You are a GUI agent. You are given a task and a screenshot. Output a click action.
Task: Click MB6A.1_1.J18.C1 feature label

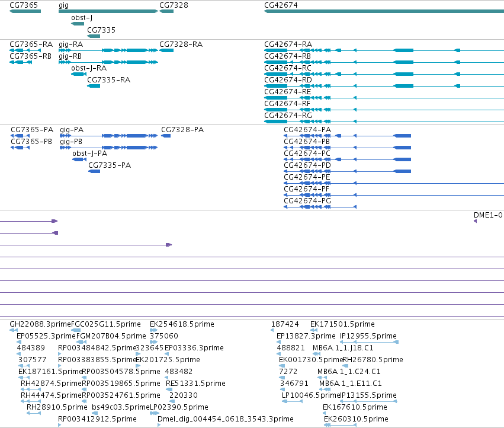pos(343,348)
